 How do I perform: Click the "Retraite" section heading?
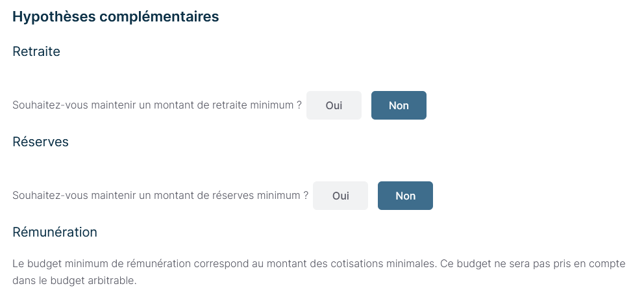[x=36, y=51]
